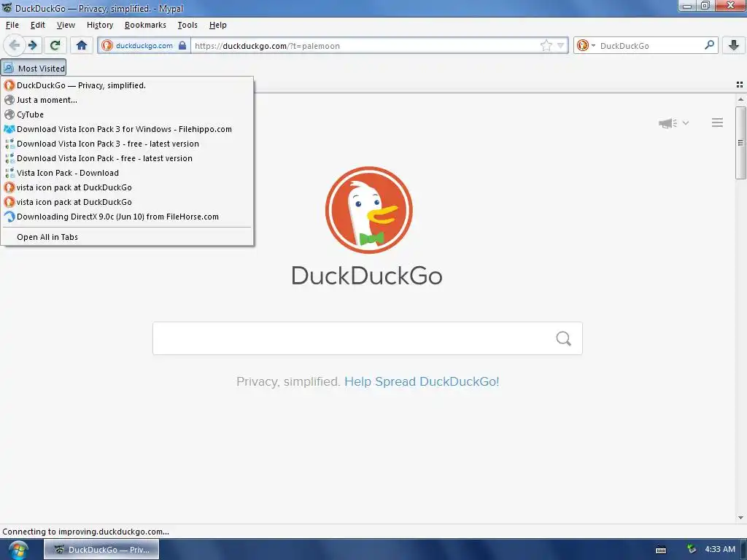Viewport: 747px width, 560px height.
Task: Open the Filehippo Vista Icon Pack 3 entry
Action: tap(127, 129)
